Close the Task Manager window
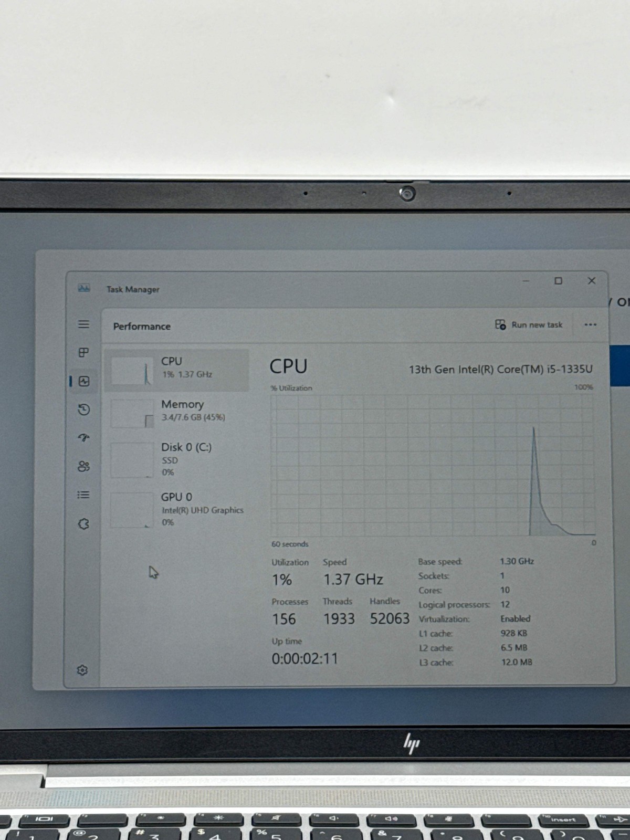Viewport: 630px width, 840px height. pos(592,281)
